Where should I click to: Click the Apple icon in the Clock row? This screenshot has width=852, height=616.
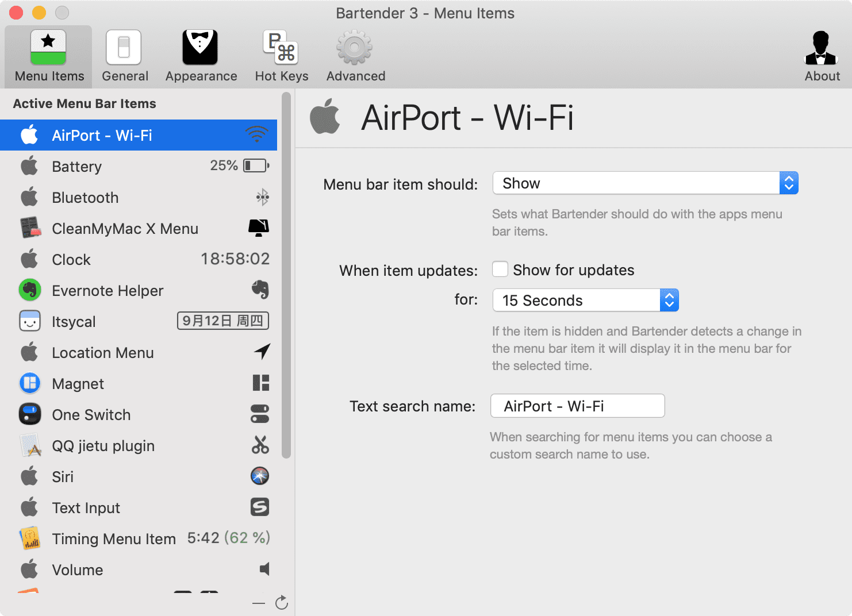30,259
